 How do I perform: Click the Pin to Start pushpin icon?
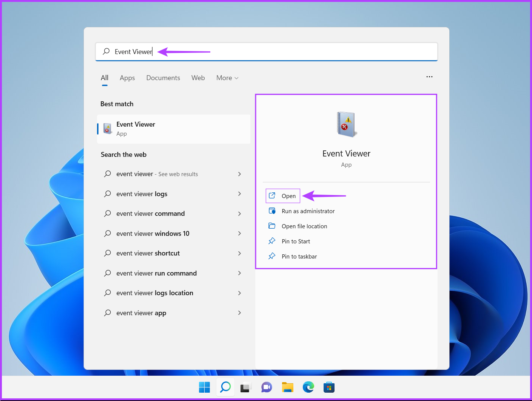[x=272, y=241]
